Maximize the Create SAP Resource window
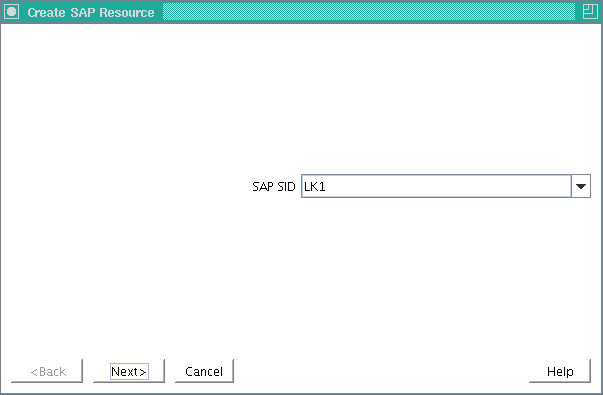The height and width of the screenshot is (395, 603). tap(590, 12)
